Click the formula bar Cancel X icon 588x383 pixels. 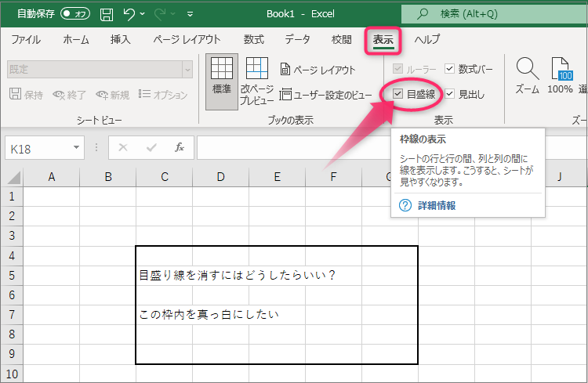point(123,148)
